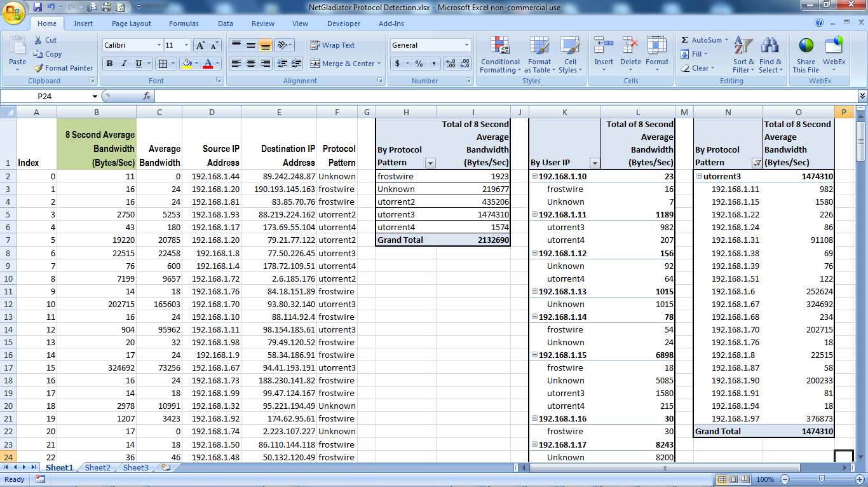This screenshot has width=868, height=487.
Task: Click the Format Painter icon
Action: pyautogui.click(x=39, y=68)
